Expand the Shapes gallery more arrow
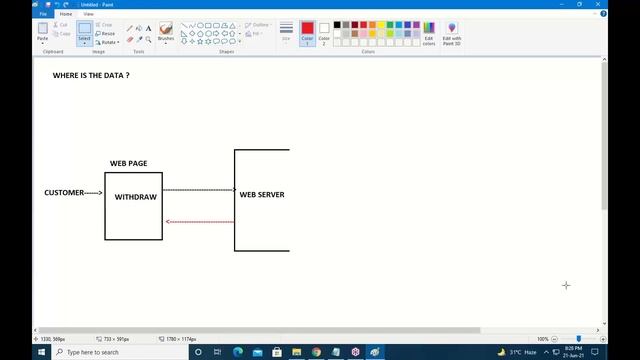 (x=240, y=41)
